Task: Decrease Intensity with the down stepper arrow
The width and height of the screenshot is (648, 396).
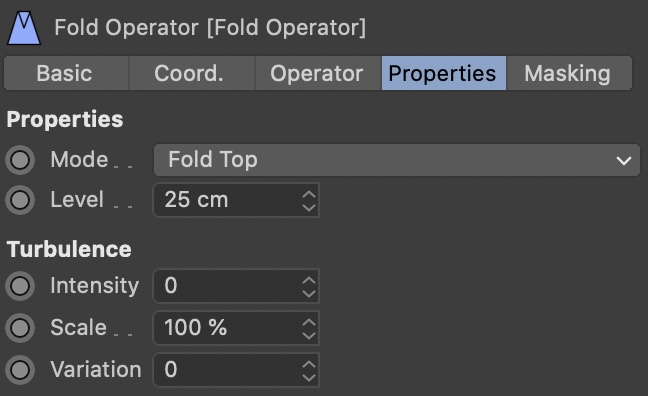Action: coord(309,293)
